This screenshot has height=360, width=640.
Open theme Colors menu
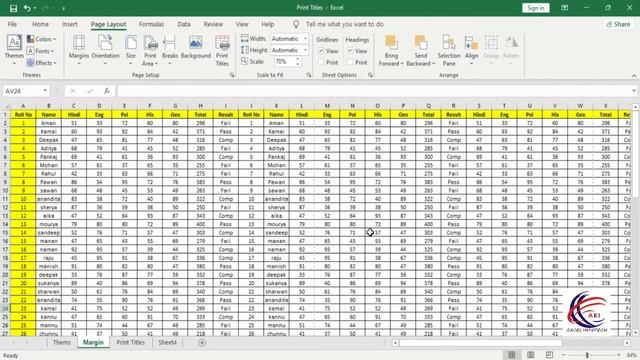pos(41,39)
